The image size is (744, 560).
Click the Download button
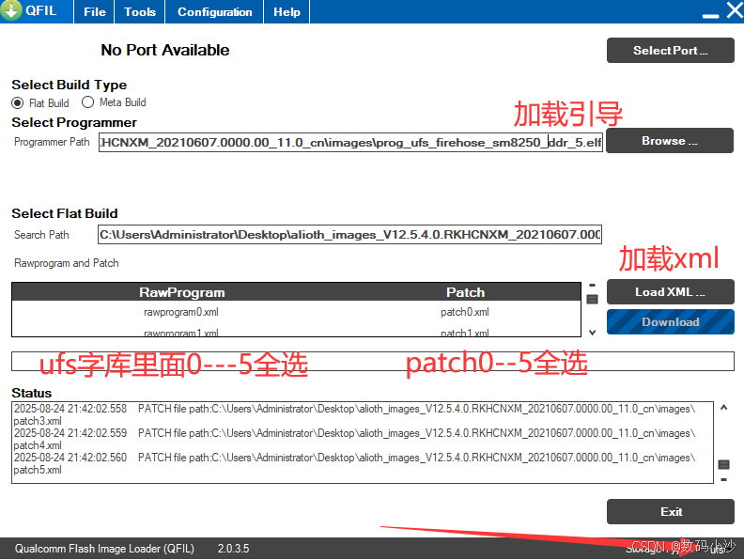coord(670,321)
